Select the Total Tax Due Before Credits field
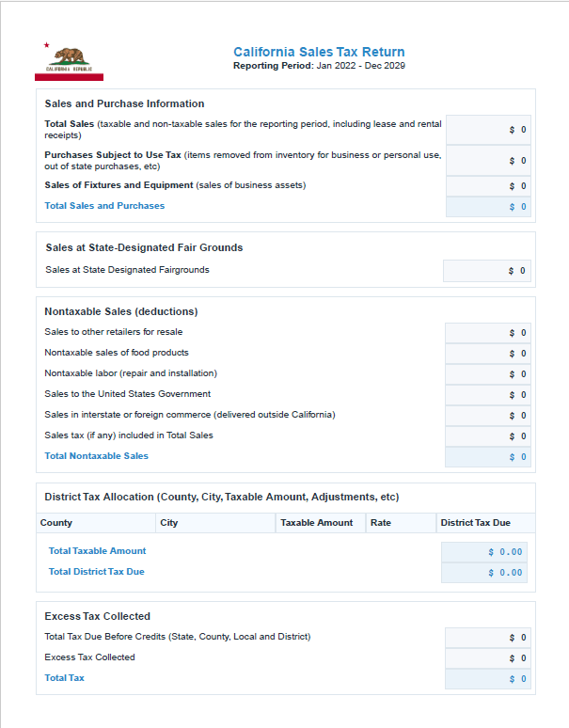569x728 pixels. 488,638
